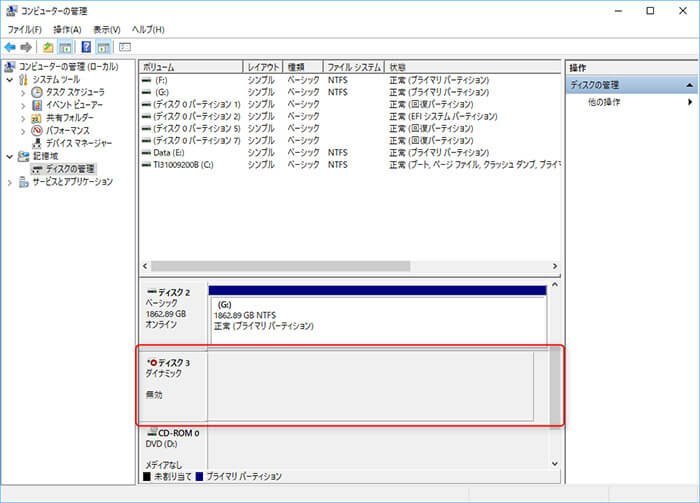This screenshot has width=700, height=503.
Task: Expand the パフォーマンス node
Action: [23, 131]
